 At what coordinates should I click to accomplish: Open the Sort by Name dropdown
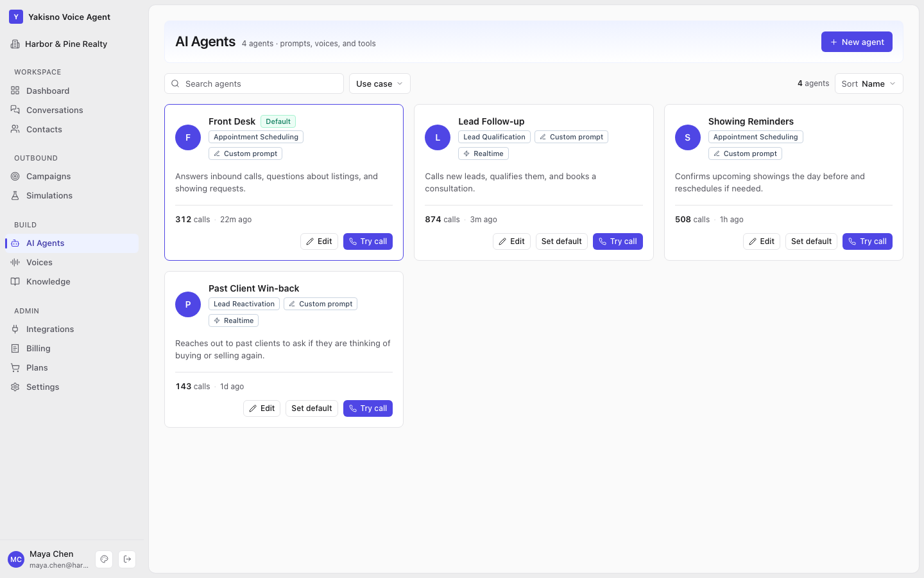pyautogui.click(x=869, y=83)
